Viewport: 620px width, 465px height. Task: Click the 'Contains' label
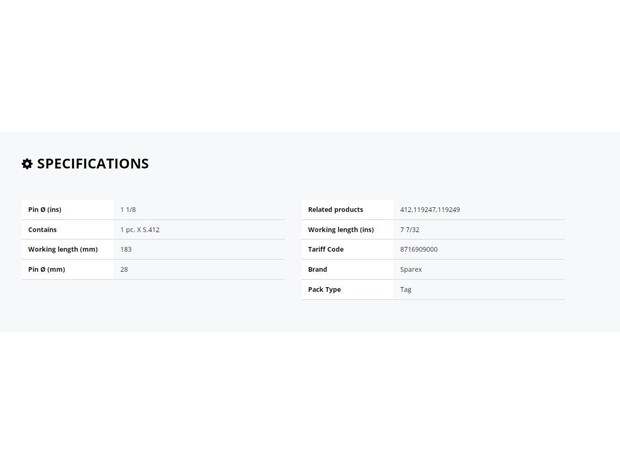(42, 230)
